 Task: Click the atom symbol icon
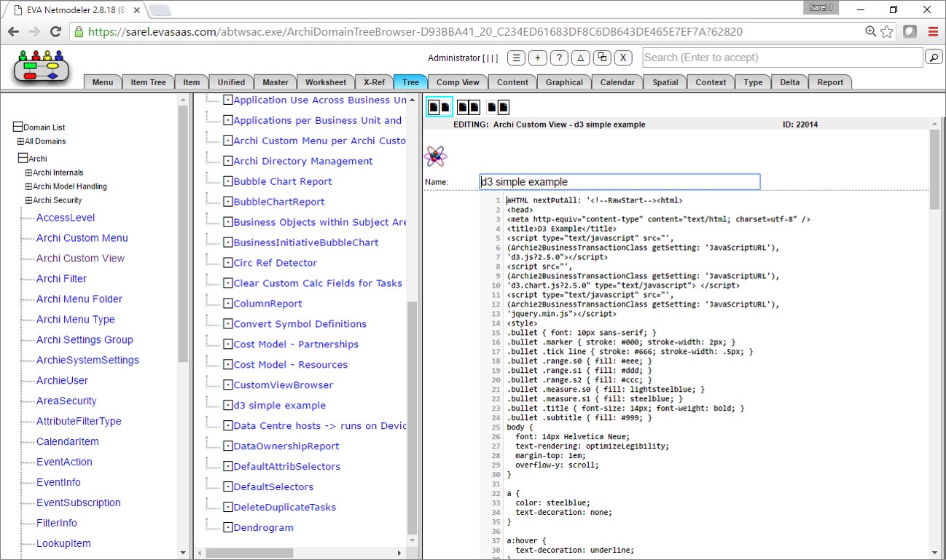(x=435, y=156)
